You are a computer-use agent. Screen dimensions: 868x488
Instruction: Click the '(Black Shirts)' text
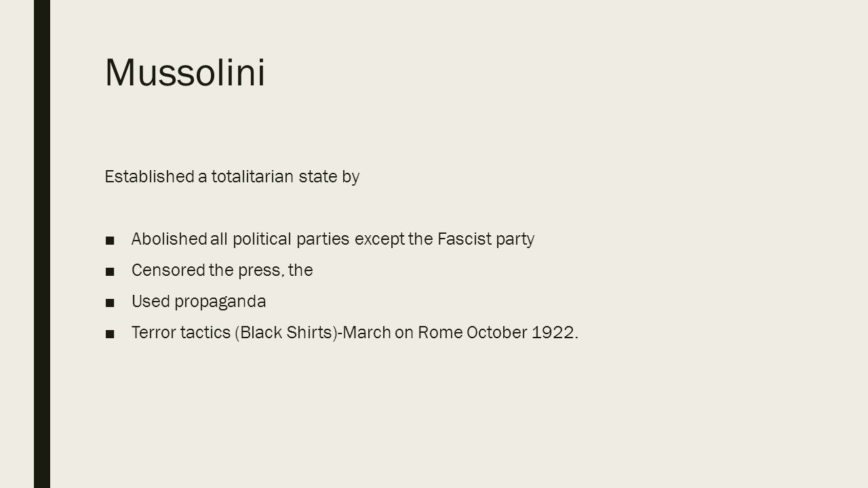[285, 333]
